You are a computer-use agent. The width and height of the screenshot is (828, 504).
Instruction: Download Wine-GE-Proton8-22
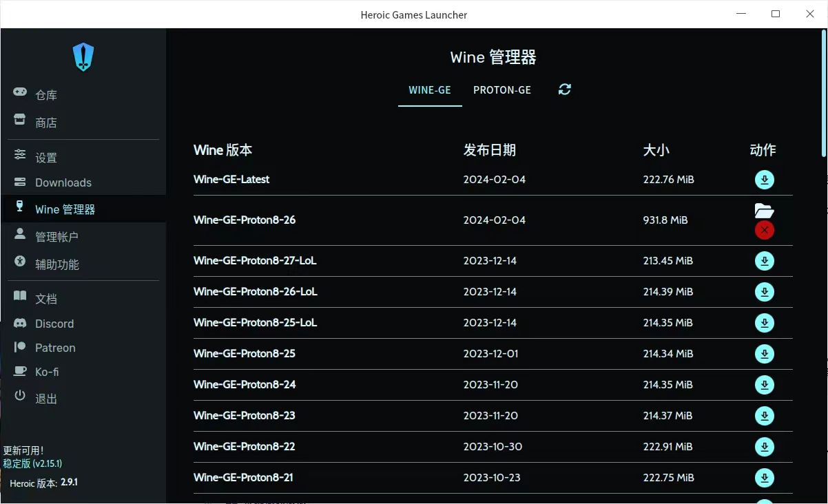point(765,447)
